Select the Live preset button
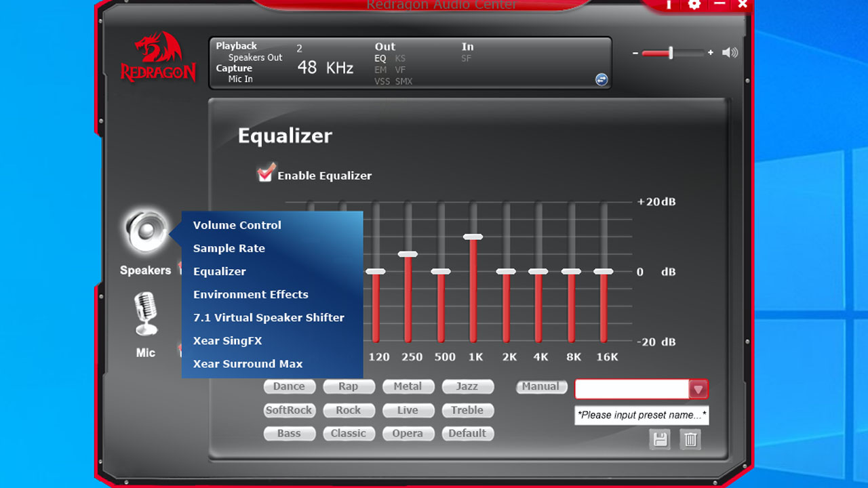Image resolution: width=868 pixels, height=488 pixels. [x=408, y=410]
